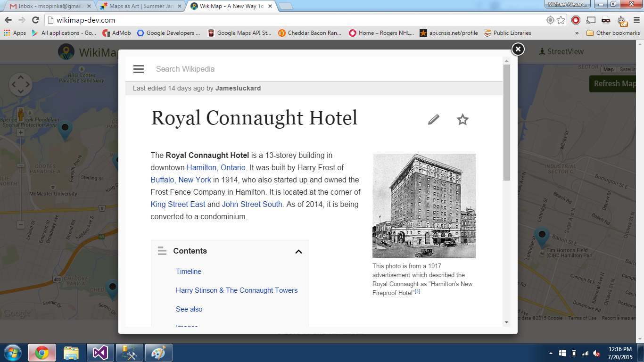Click the browser forward button
This screenshot has height=362, width=644.
(22, 20)
